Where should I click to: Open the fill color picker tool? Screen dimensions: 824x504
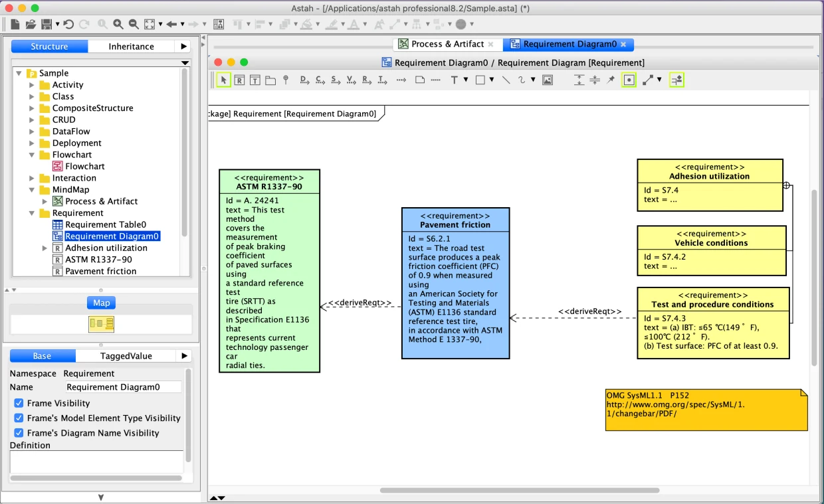306,25
